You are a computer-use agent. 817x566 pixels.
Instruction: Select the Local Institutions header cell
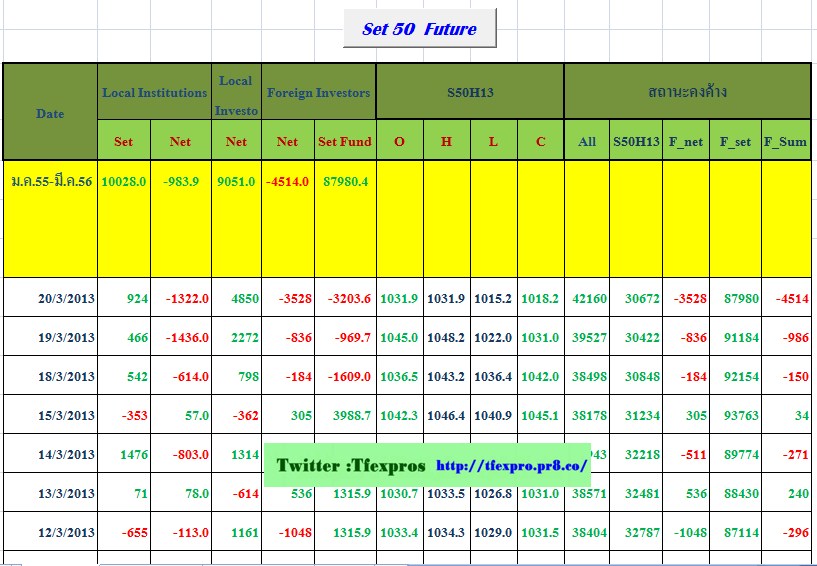154,93
